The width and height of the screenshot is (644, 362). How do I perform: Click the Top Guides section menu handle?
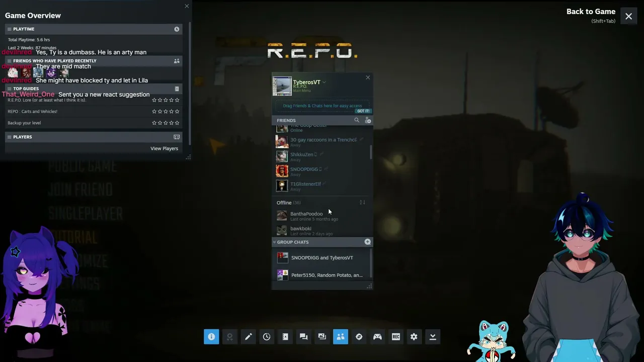[9, 89]
